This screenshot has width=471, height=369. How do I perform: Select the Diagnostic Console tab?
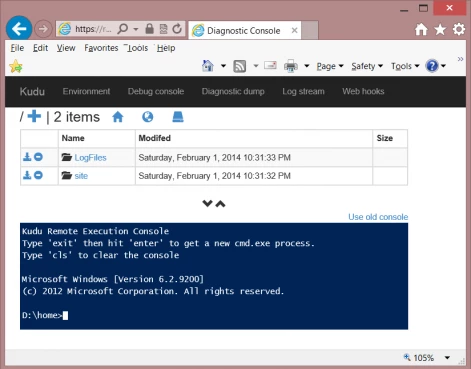(245, 31)
